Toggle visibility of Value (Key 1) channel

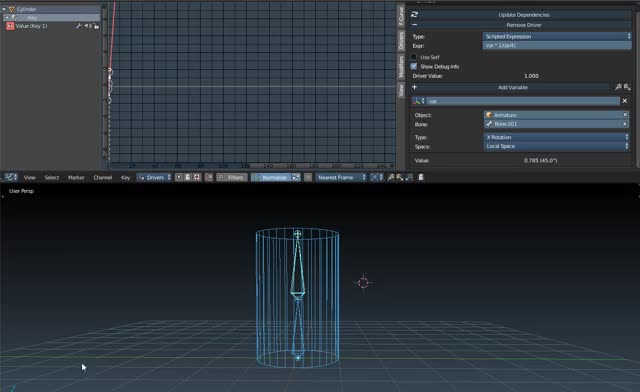[10, 26]
